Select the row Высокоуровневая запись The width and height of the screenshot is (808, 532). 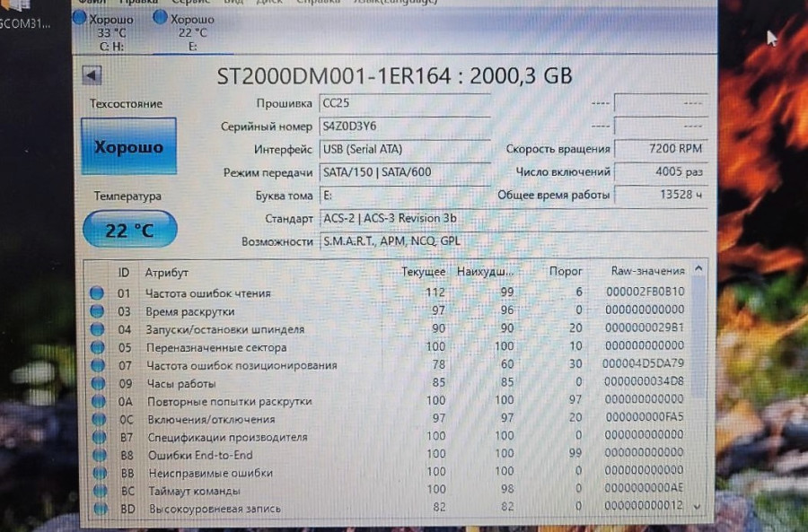(388, 508)
